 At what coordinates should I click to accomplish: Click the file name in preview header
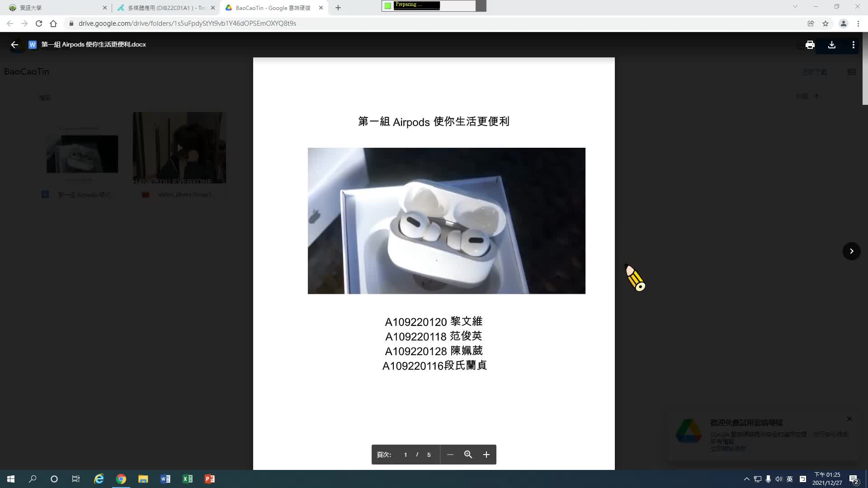tap(94, 44)
